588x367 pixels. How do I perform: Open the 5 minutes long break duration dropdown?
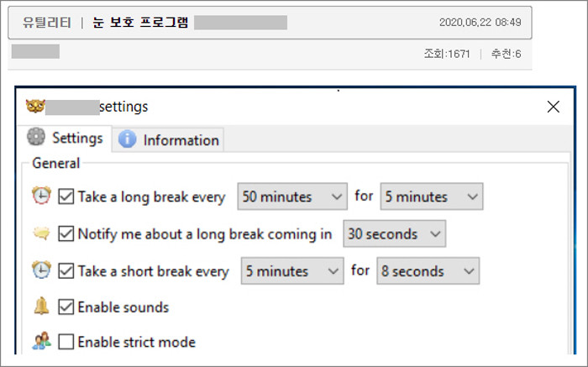click(x=432, y=197)
